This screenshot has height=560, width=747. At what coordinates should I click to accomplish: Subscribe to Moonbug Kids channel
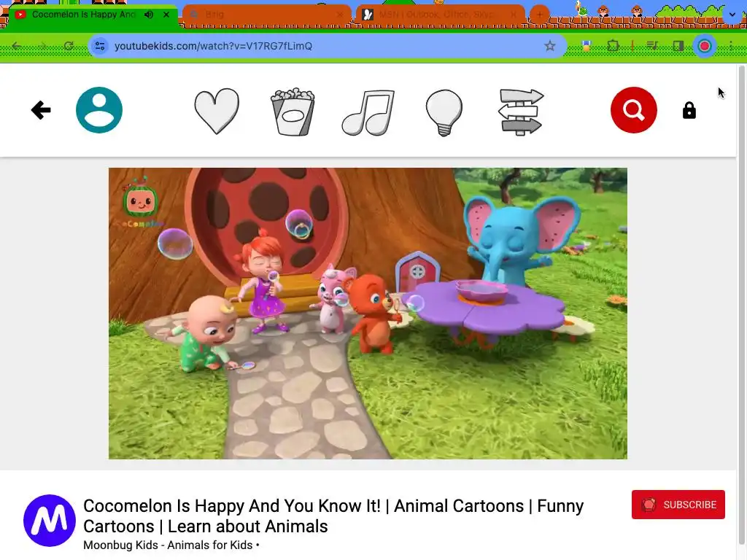coord(678,505)
